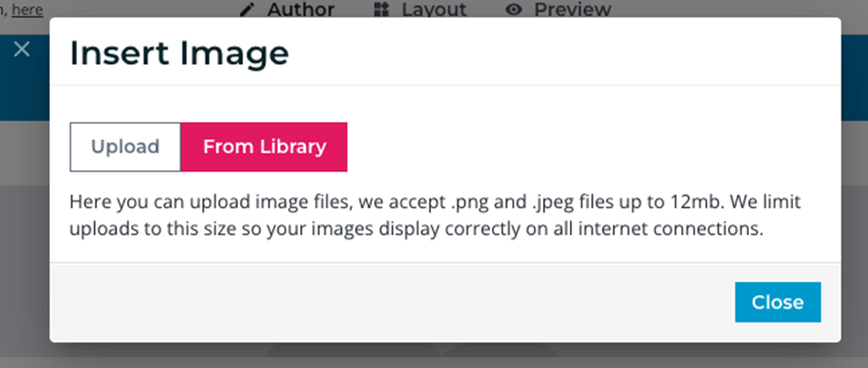The height and width of the screenshot is (368, 868).
Task: Click the eye icon beside Preview
Action: click(513, 9)
